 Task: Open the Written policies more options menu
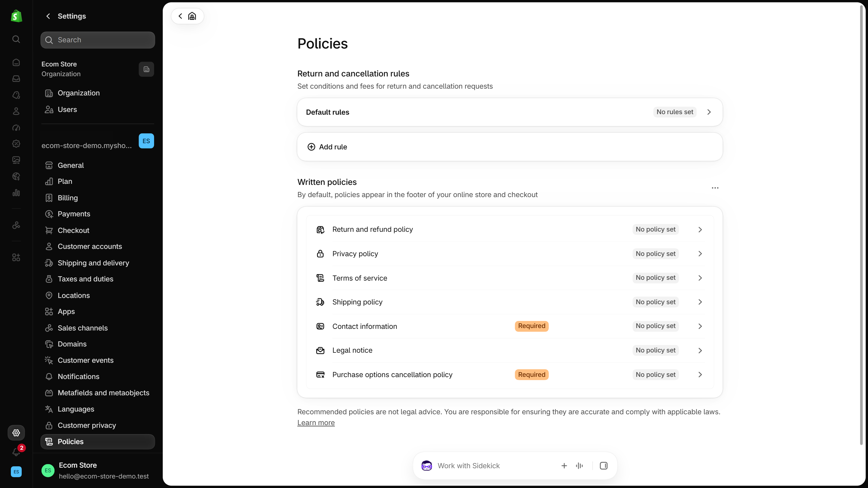715,188
